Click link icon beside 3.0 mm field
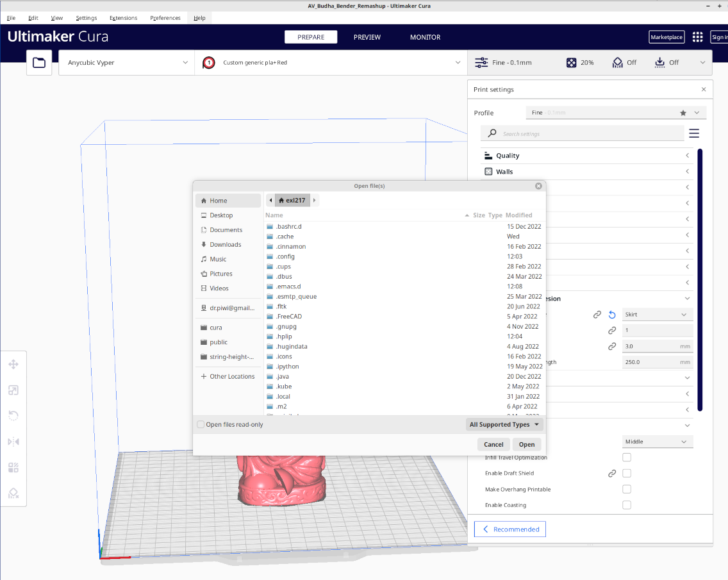 coord(612,347)
